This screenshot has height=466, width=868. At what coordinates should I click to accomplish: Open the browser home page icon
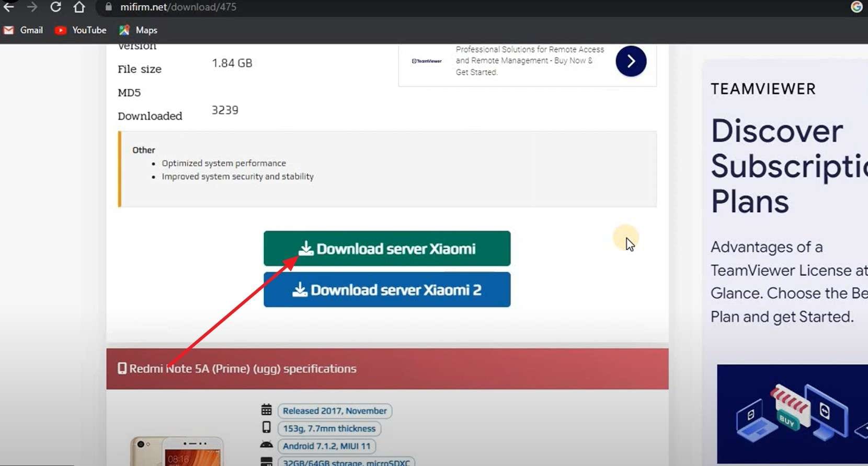[79, 7]
